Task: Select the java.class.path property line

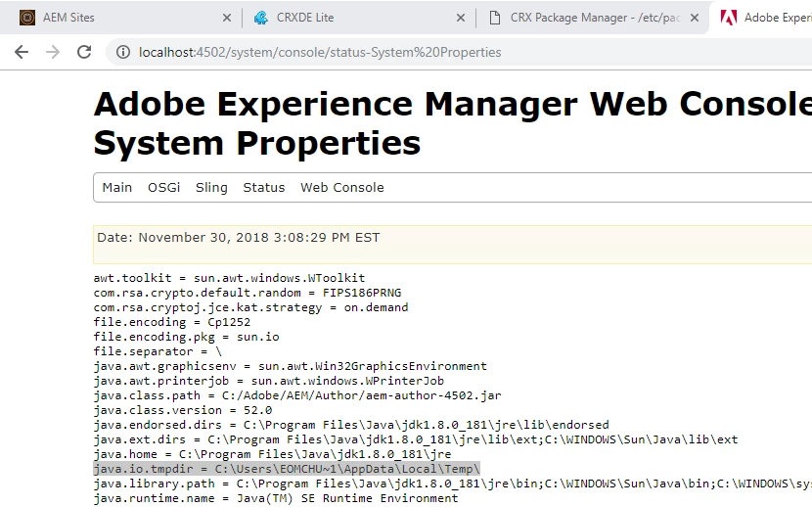Action: point(297,395)
